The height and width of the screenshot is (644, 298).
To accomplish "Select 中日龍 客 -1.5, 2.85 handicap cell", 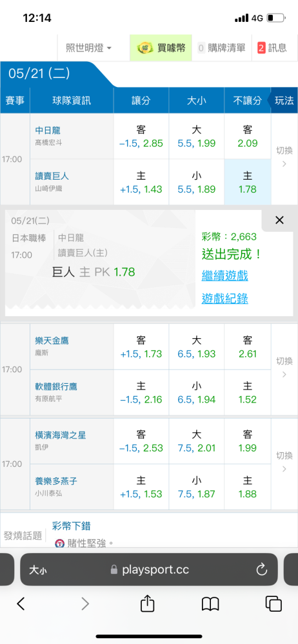I will point(141,137).
